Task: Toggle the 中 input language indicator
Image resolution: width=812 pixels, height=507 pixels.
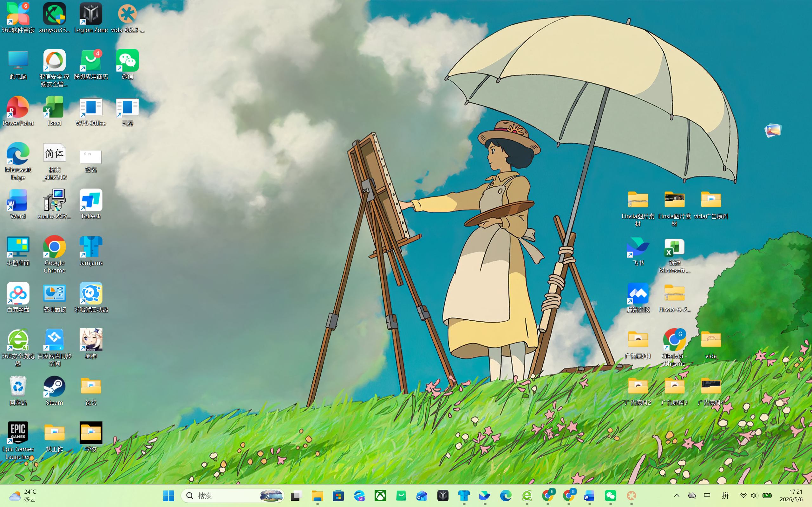Action: [x=707, y=496]
